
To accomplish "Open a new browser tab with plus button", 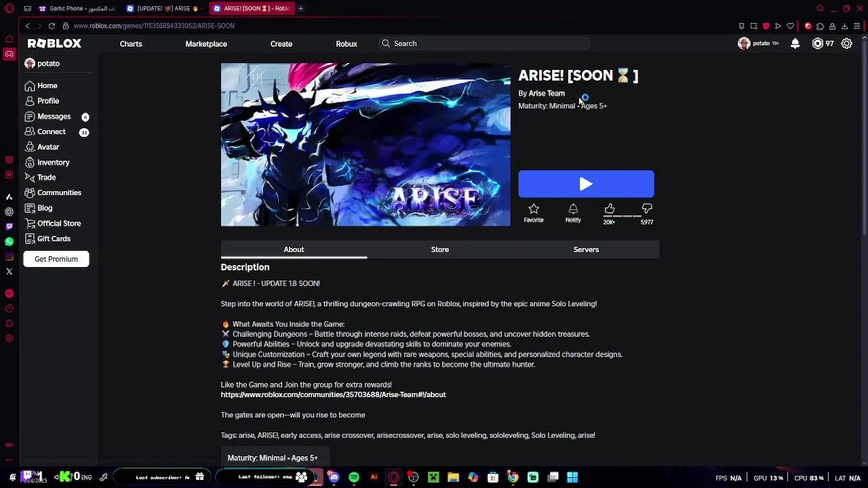I will click(300, 9).
